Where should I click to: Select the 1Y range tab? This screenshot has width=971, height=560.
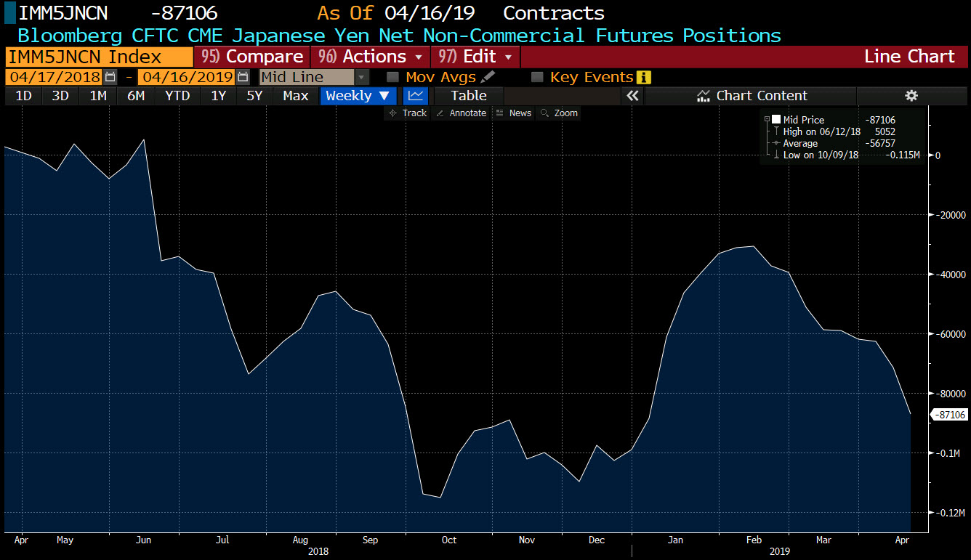[218, 96]
